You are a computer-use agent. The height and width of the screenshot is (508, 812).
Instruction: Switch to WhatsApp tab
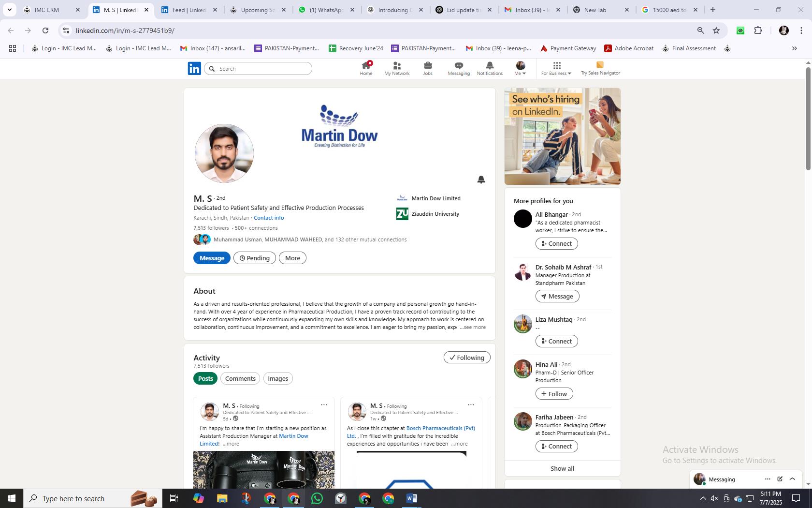point(327,10)
